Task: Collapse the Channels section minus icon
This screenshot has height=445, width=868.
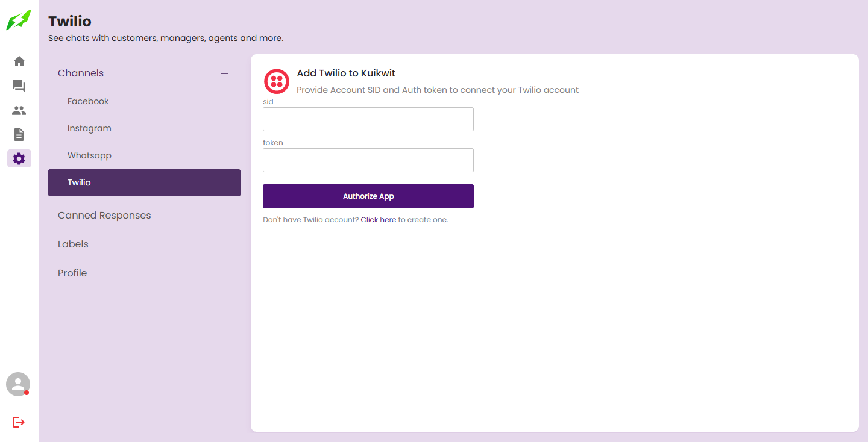Action: (225, 73)
